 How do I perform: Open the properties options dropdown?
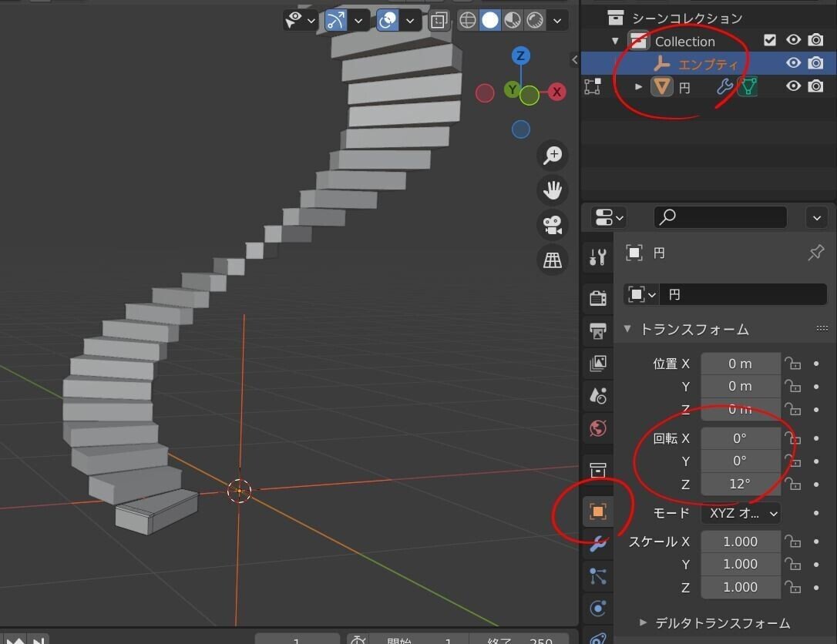[x=817, y=218]
